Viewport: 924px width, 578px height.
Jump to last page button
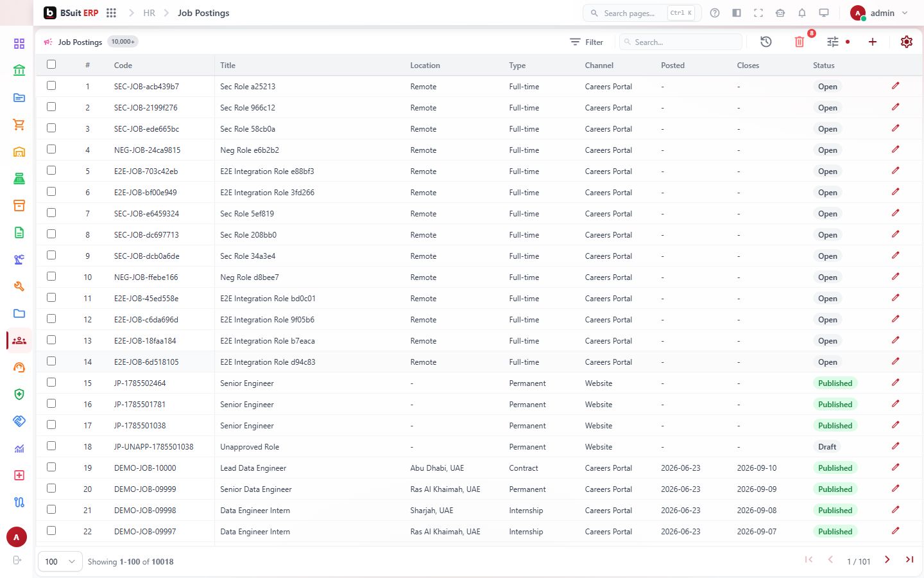pos(909,560)
